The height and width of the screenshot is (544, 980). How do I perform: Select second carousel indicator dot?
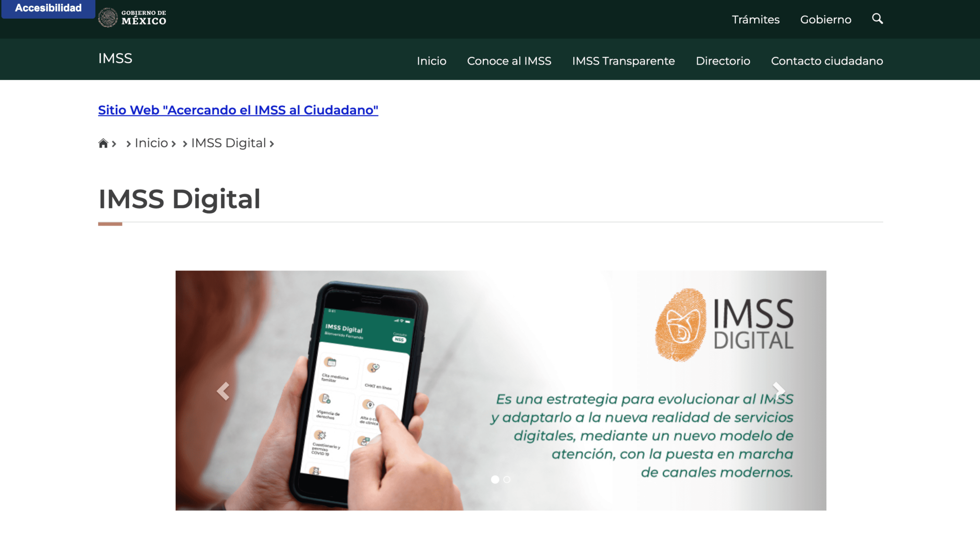507,479
